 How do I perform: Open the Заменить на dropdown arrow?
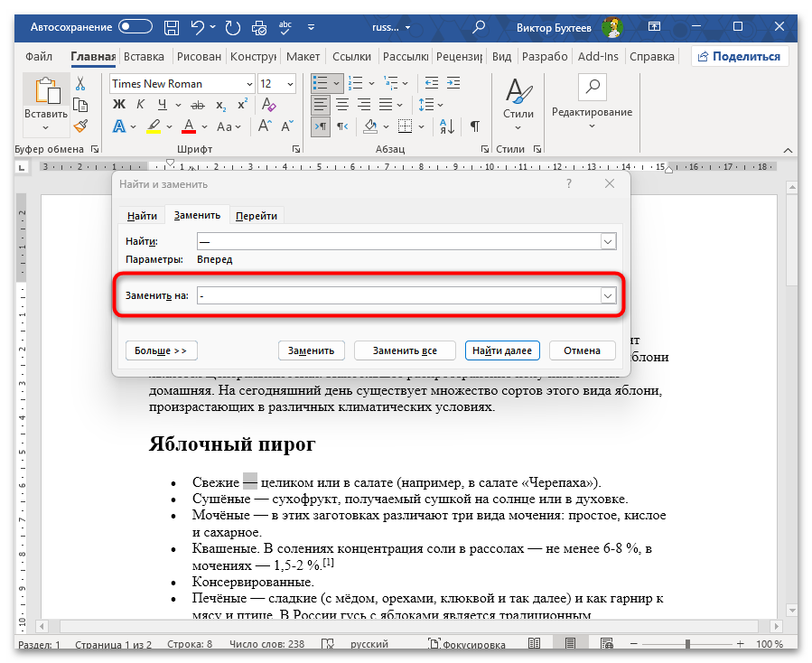click(608, 295)
